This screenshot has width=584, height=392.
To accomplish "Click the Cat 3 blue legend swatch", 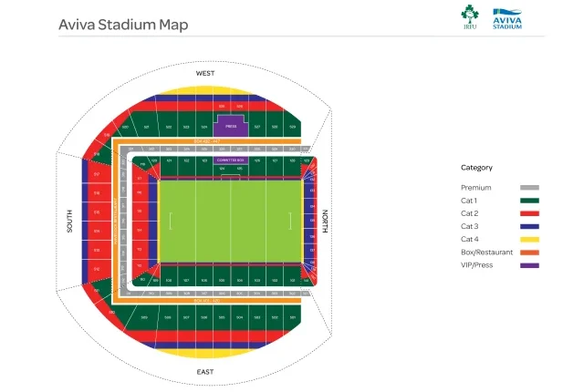I will (528, 225).
